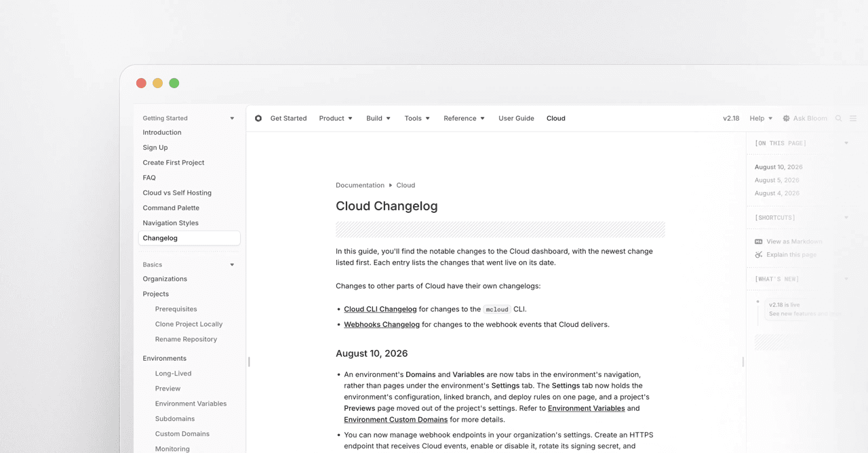Image resolution: width=868 pixels, height=453 pixels.
Task: Open Subdomains sub-page
Action: (175, 419)
